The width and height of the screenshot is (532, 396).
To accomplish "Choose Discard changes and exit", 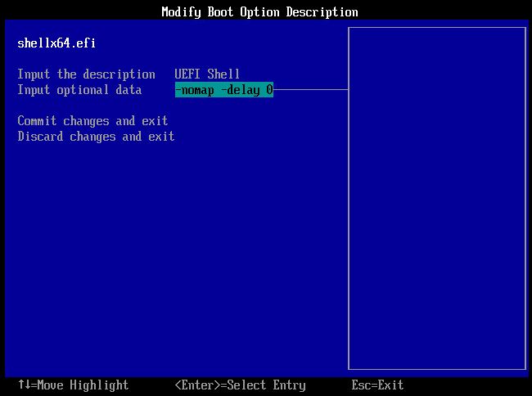I will (x=96, y=137).
